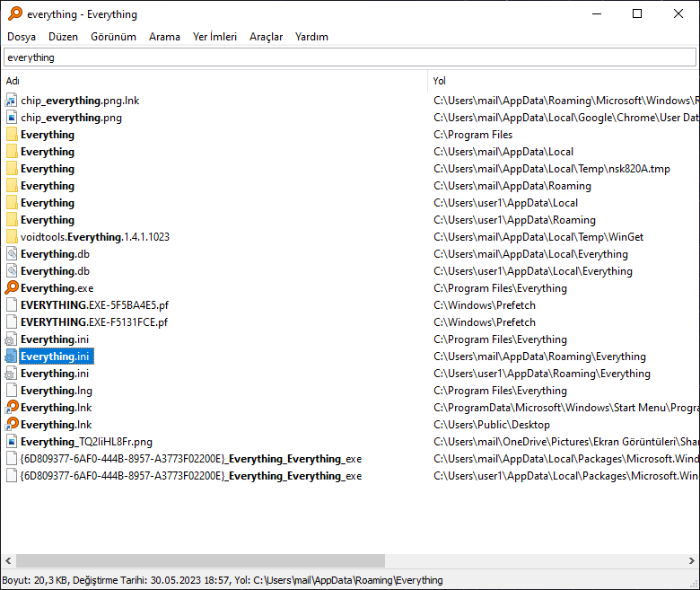Click file name 'EVERYTHING.EXE-5F5BA4E5.pf'
This screenshot has width=700, height=590.
[94, 305]
